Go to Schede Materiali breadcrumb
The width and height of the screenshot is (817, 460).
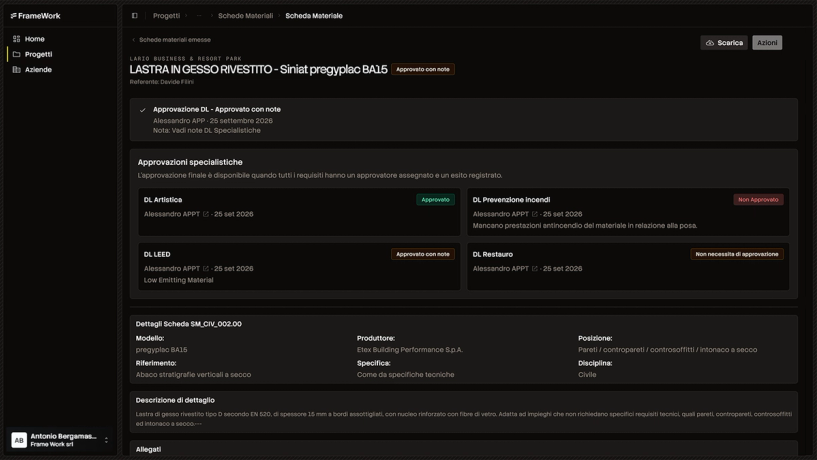tap(245, 16)
